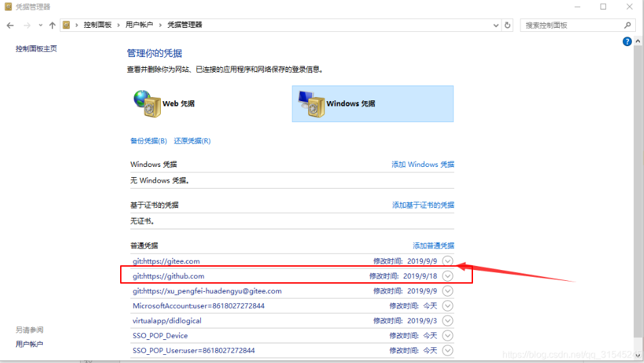Viewport: 644px width, 363px height.
Task: Select the 用户帐户 breadcrumb
Action: 139,25
